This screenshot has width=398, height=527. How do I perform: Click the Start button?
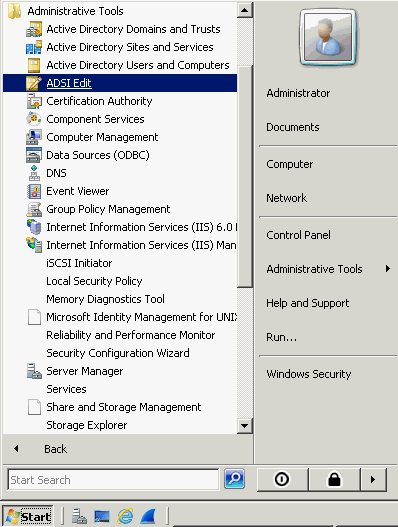click(29, 516)
